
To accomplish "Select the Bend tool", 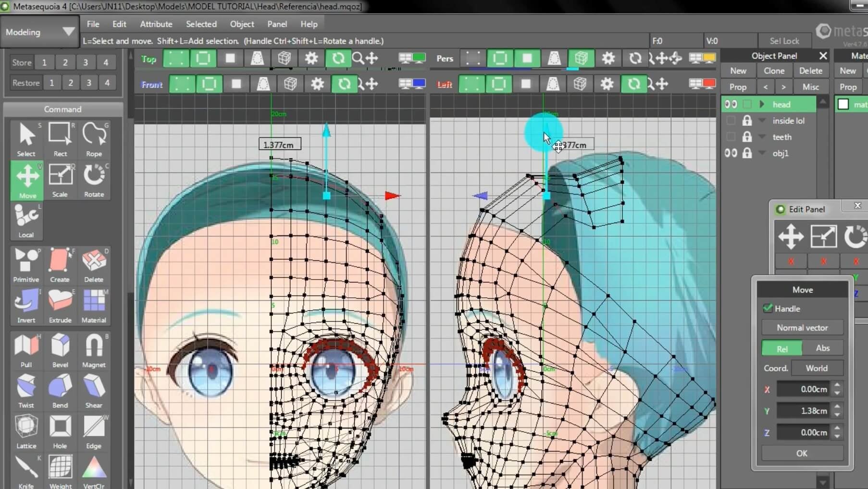I will pyautogui.click(x=60, y=391).
